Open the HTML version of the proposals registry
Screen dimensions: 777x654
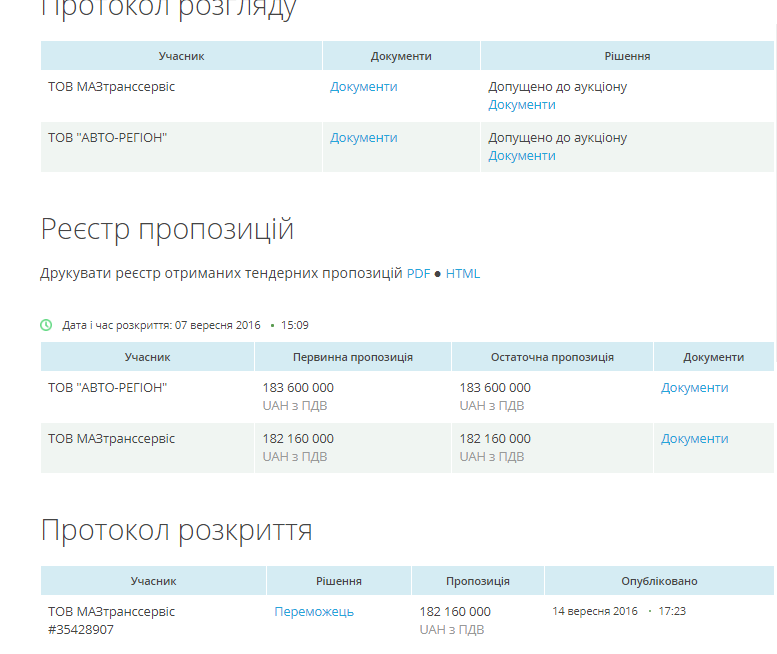point(463,273)
